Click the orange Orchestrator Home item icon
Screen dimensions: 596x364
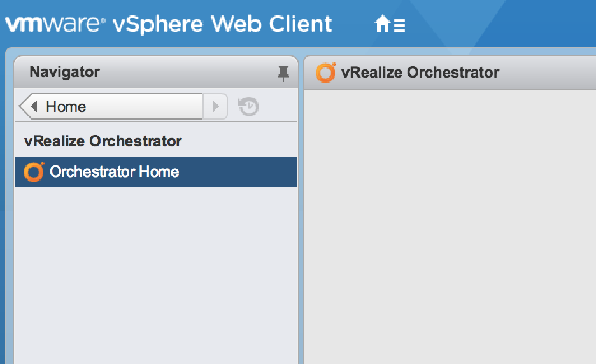tap(34, 172)
